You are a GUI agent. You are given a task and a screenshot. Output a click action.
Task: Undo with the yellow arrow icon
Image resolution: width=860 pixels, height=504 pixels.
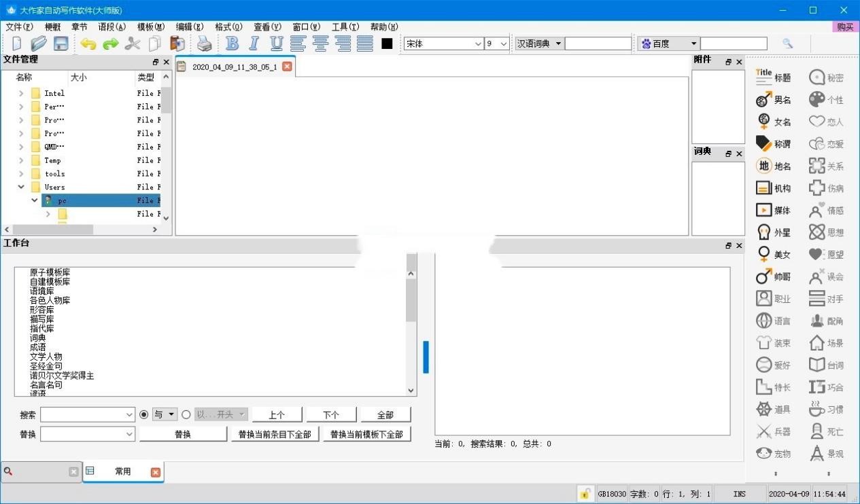[x=88, y=44]
